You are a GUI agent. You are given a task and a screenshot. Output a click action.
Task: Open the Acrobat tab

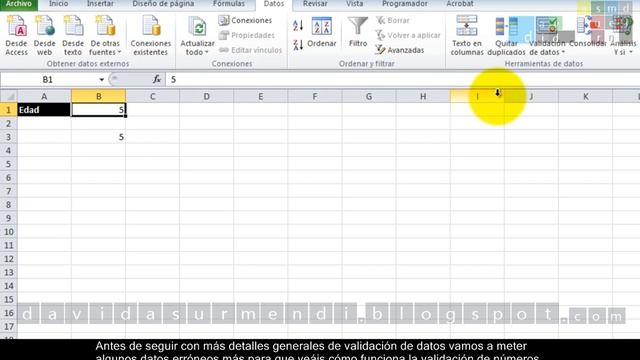pyautogui.click(x=460, y=4)
